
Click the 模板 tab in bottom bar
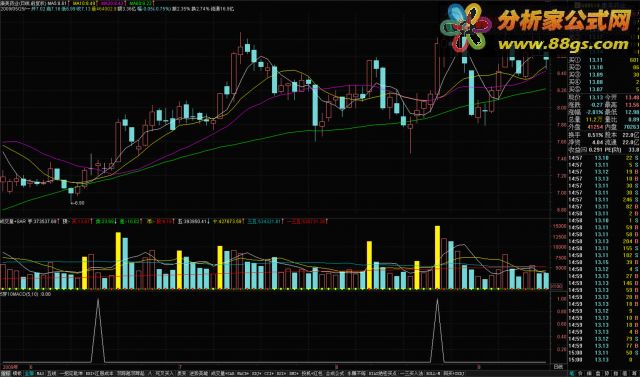pyautogui.click(x=17, y=373)
